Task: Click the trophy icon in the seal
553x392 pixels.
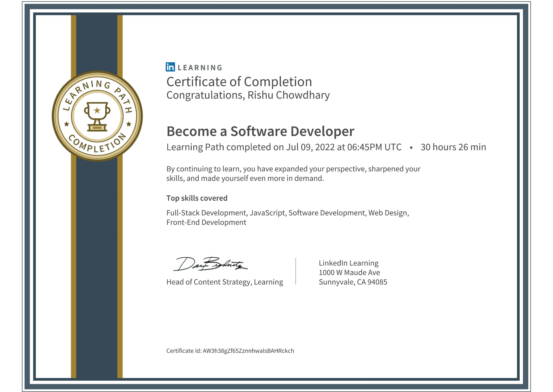Action: click(x=97, y=116)
